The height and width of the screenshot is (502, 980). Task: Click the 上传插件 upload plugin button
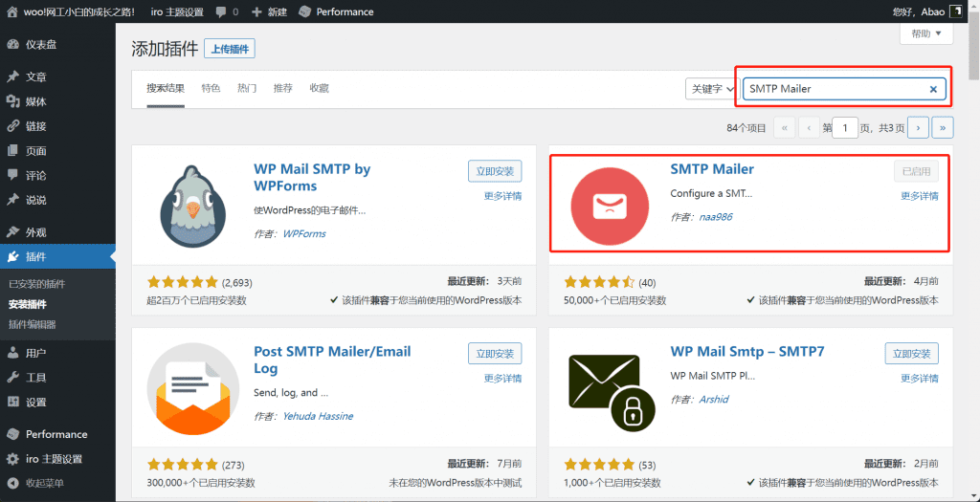pos(229,49)
